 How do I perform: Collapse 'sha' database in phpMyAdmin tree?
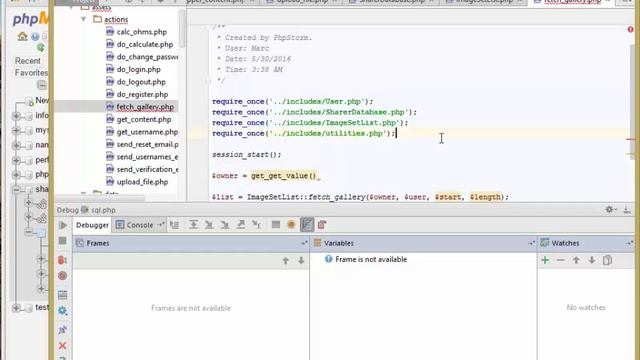pos(16,190)
